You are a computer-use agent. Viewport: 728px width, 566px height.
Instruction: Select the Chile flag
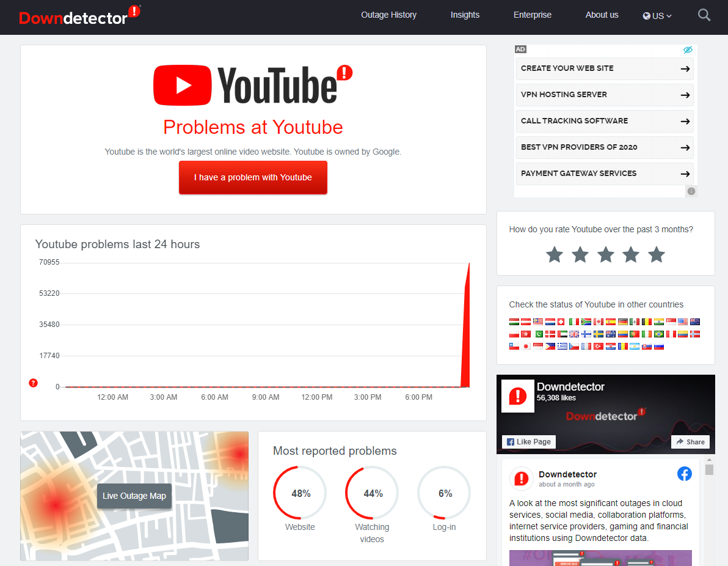pyautogui.click(x=514, y=346)
